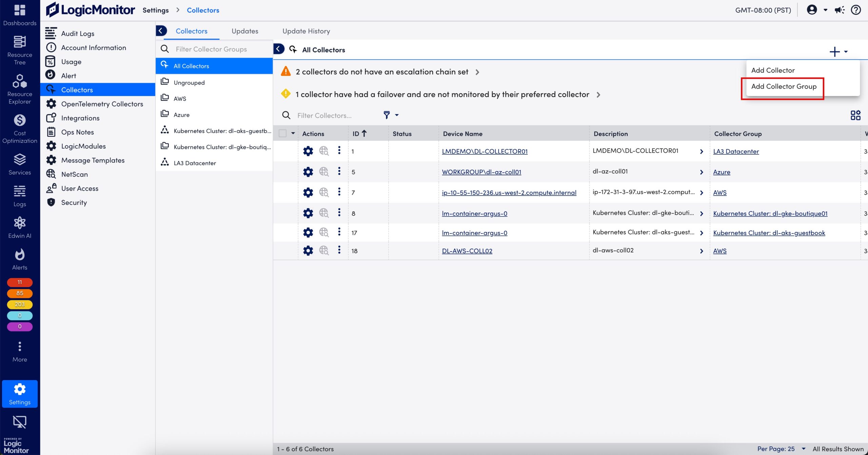Image resolution: width=868 pixels, height=455 pixels.
Task: Toggle the select-all collectors checkbox
Action: pos(282,133)
